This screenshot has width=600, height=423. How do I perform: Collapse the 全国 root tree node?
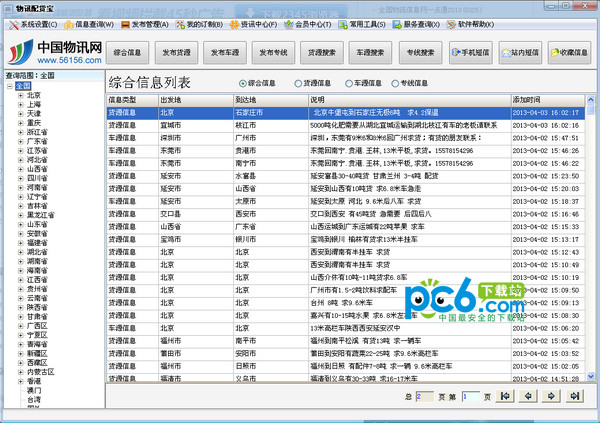[x=9, y=86]
